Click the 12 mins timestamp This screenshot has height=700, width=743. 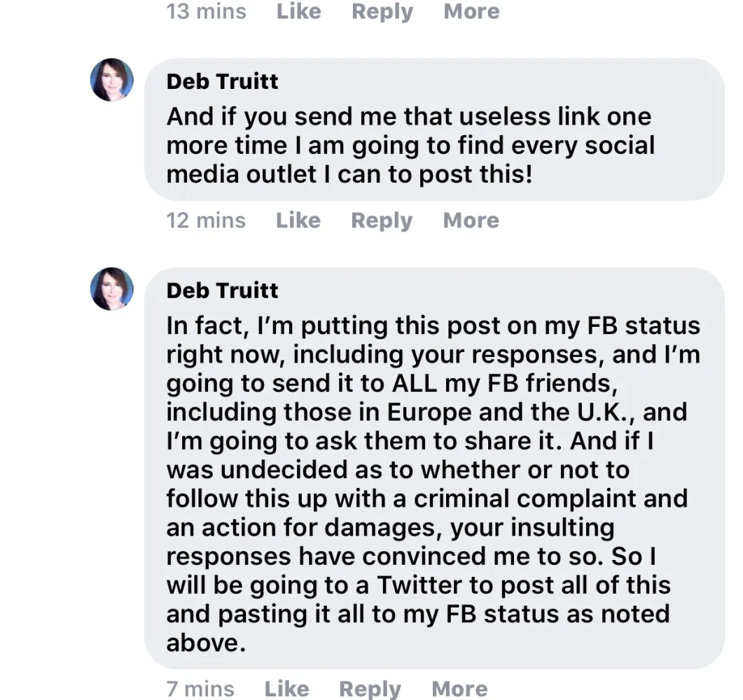(206, 220)
